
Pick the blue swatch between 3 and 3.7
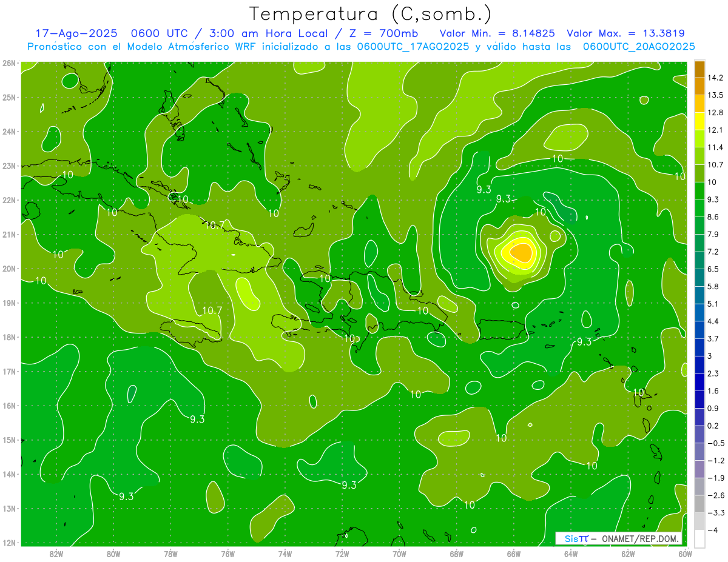(699, 347)
